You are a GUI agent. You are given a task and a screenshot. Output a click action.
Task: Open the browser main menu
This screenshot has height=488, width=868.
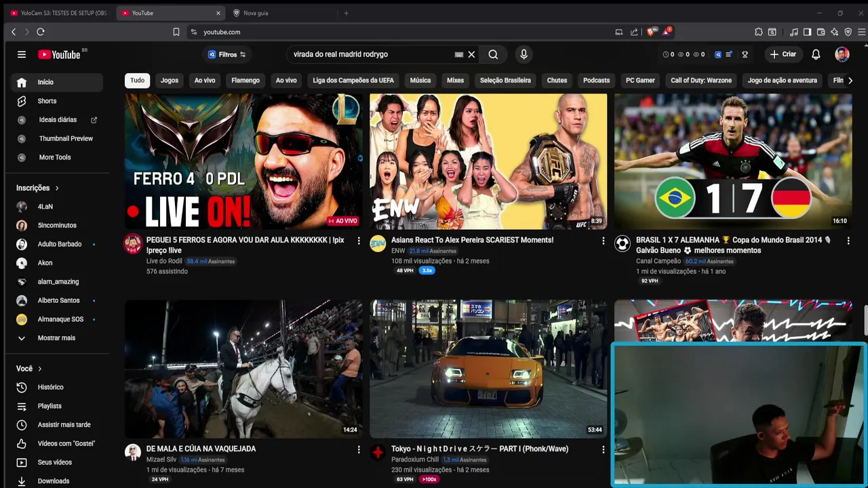point(861,32)
